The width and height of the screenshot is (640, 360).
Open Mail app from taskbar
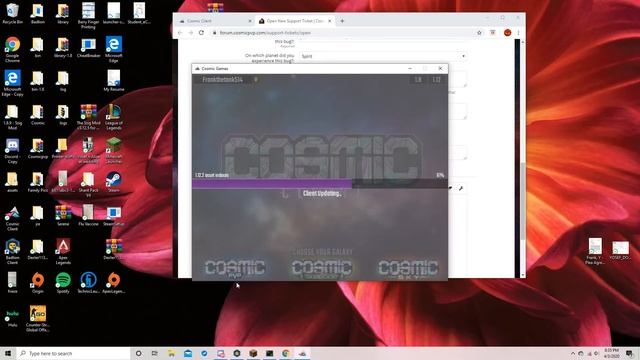pos(188,353)
